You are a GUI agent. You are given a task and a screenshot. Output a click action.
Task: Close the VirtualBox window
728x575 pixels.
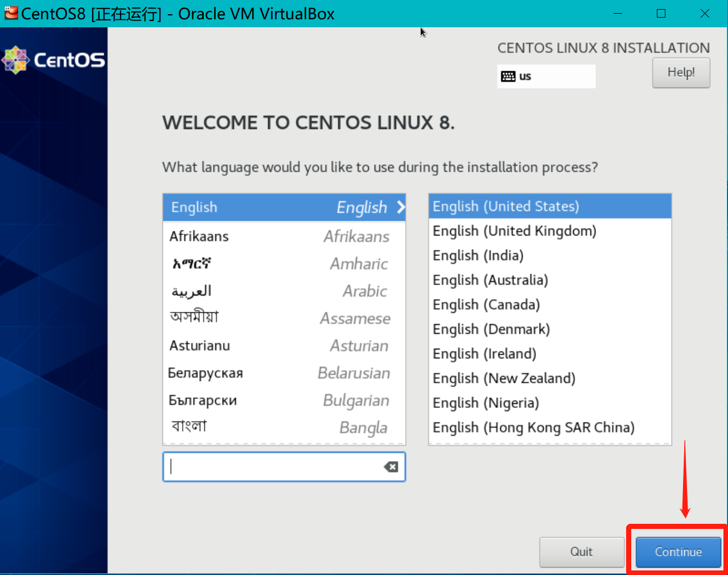click(x=705, y=13)
